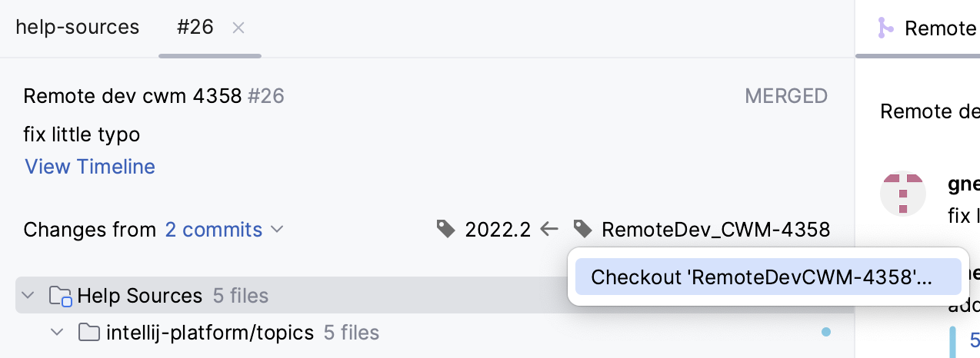Collapse the Help Sources tree node
This screenshot has height=358, width=980.
coord(28,296)
